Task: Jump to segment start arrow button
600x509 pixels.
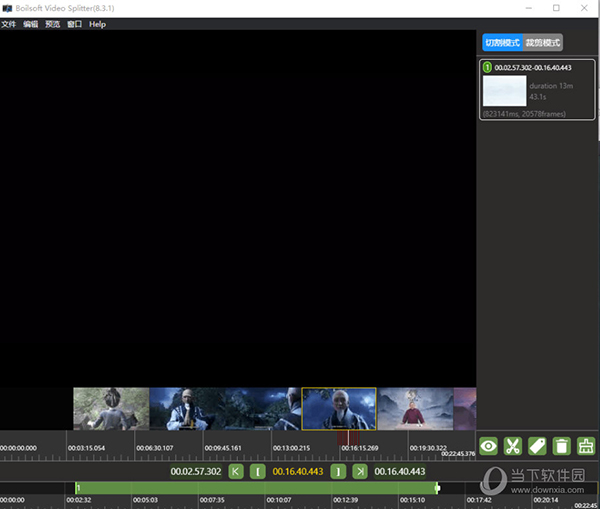Action: click(x=236, y=471)
